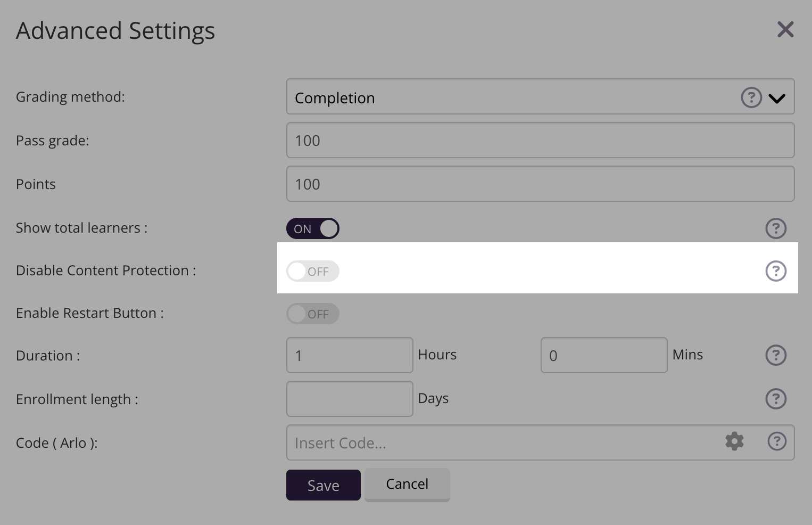The image size is (812, 525).
Task: Click the Duration Mins input
Action: (604, 355)
